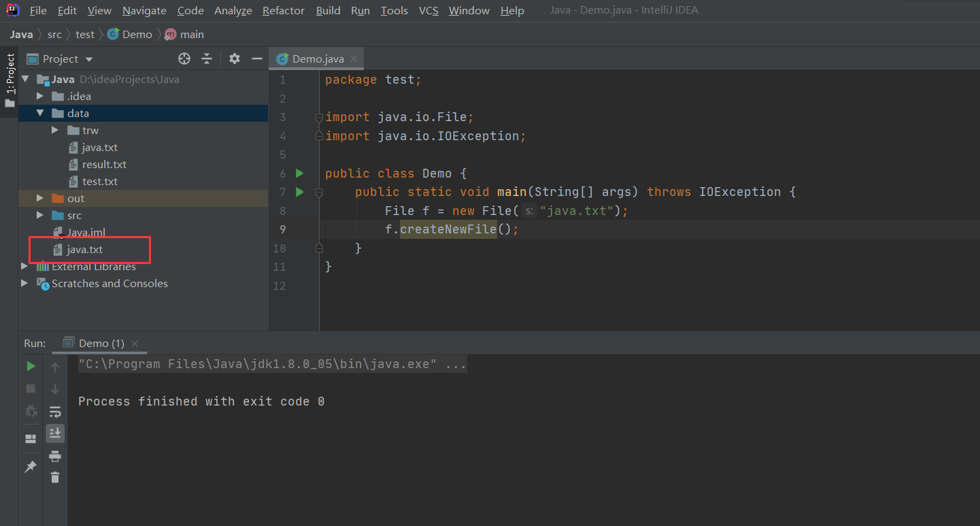Run class Demo with gutter arrow on line 6
Viewport: 980px width, 526px height.
(299, 174)
